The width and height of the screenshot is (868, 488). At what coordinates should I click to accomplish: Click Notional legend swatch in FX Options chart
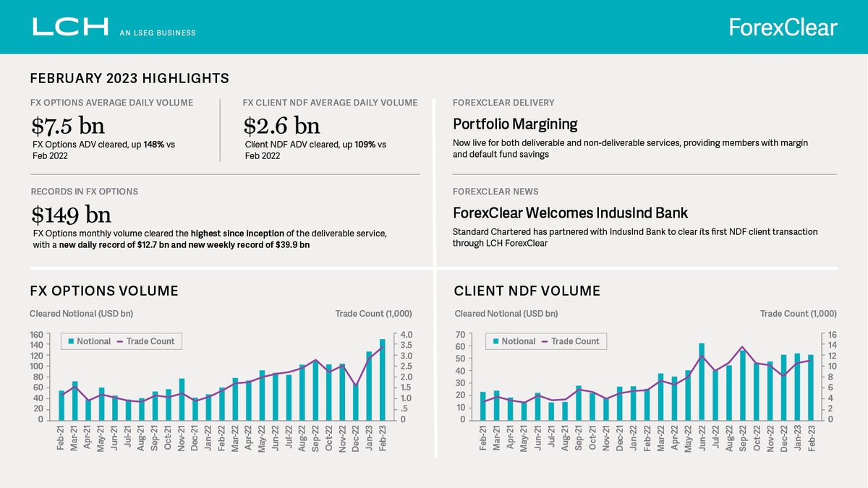pyautogui.click(x=71, y=341)
